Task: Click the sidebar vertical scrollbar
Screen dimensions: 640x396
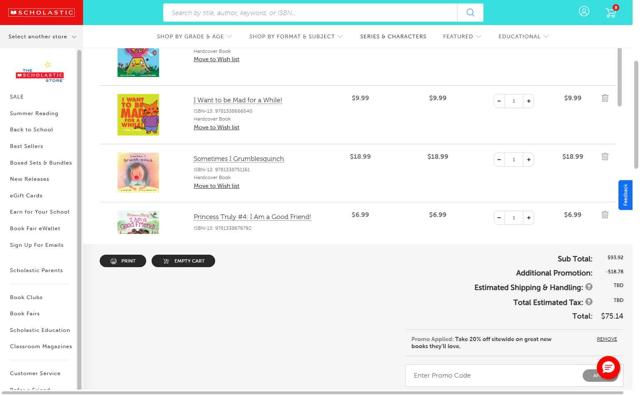Action: point(79,220)
